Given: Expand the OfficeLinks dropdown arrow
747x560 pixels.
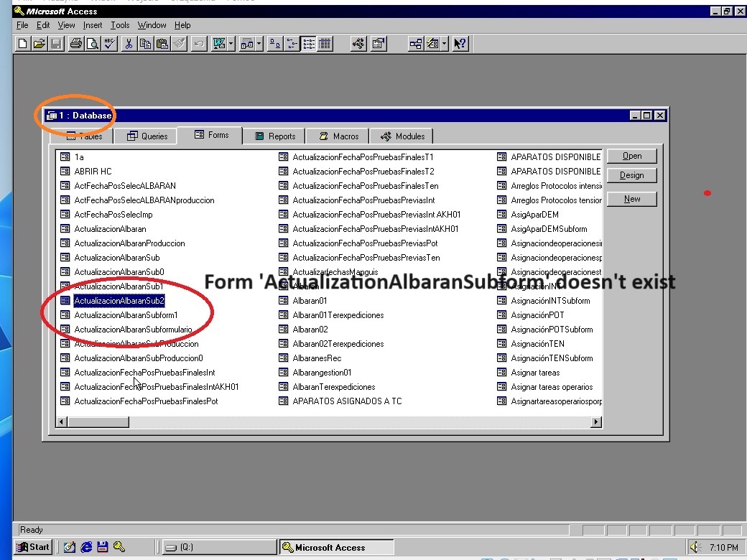Looking at the screenshot, I should tap(231, 44).
